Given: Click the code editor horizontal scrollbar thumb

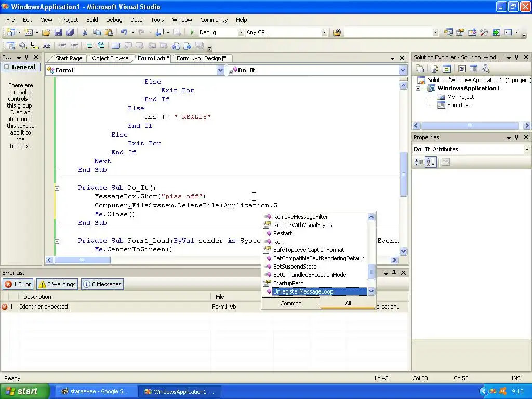Looking at the screenshot, I should pyautogui.click(x=82, y=260).
